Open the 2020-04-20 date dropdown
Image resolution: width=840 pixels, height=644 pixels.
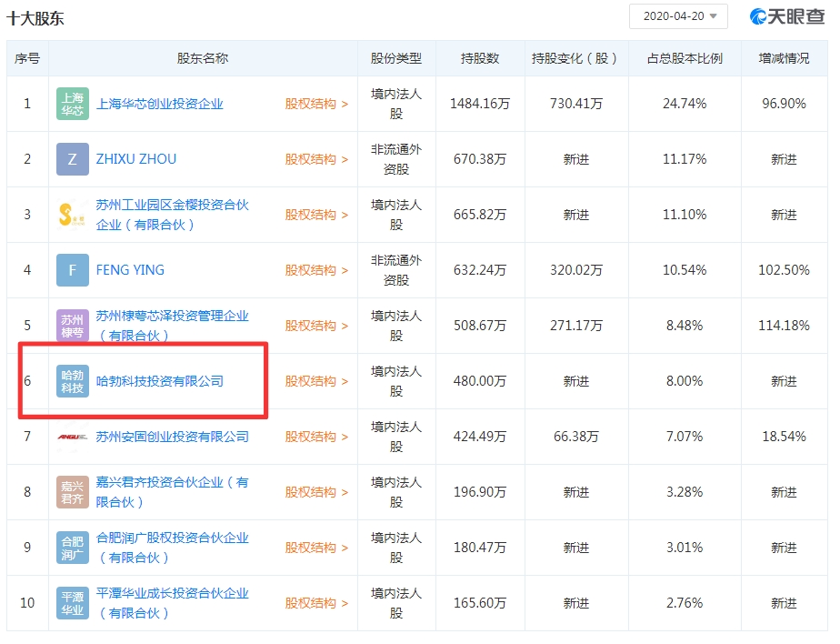678,16
